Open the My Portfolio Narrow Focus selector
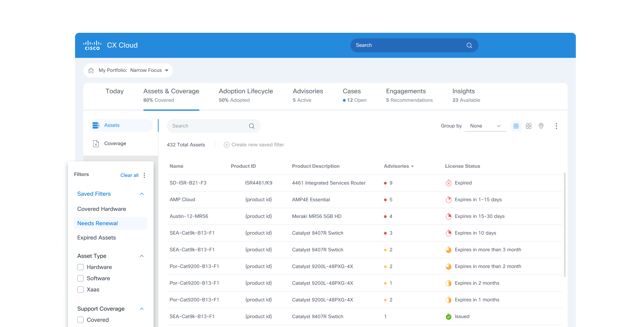The width and height of the screenshot is (644, 327). pos(128,70)
